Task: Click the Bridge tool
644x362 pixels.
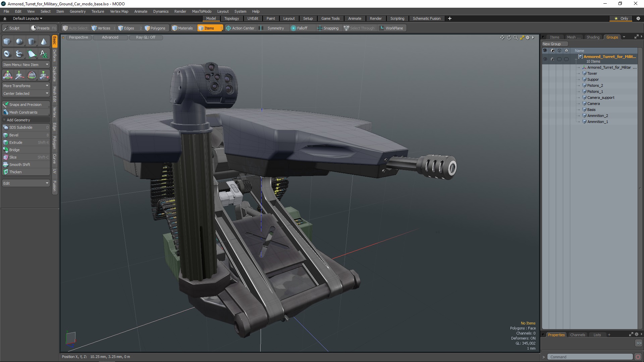Action: (x=26, y=150)
